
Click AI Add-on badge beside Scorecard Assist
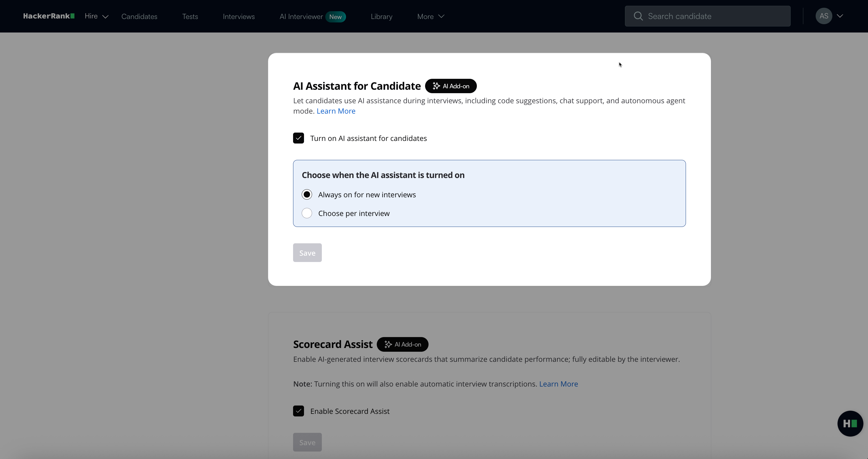(x=402, y=344)
